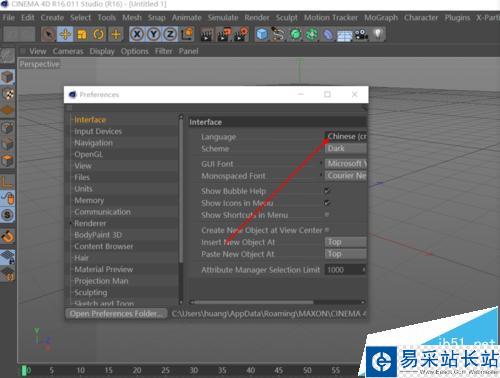Click frame 30 on the timeline
The width and height of the screenshot is (500, 378).
(194, 370)
